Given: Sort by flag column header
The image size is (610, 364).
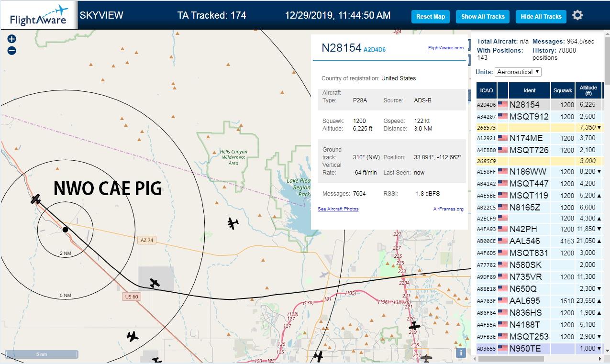Looking at the screenshot, I should pyautogui.click(x=503, y=90).
